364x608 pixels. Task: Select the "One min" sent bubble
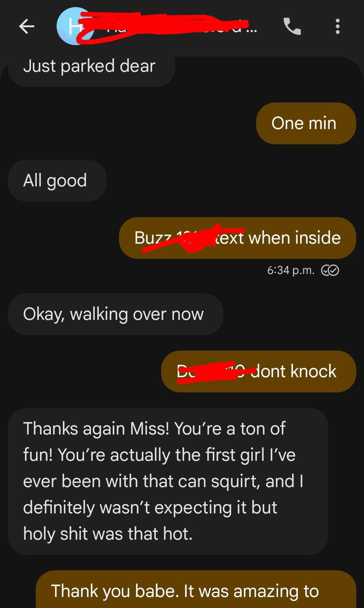(x=306, y=123)
